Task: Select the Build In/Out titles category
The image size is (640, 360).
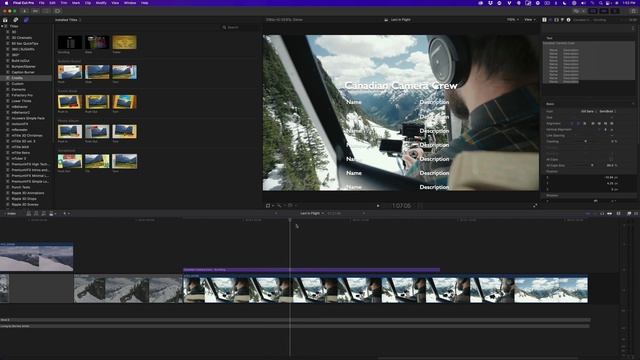Action: [20, 60]
